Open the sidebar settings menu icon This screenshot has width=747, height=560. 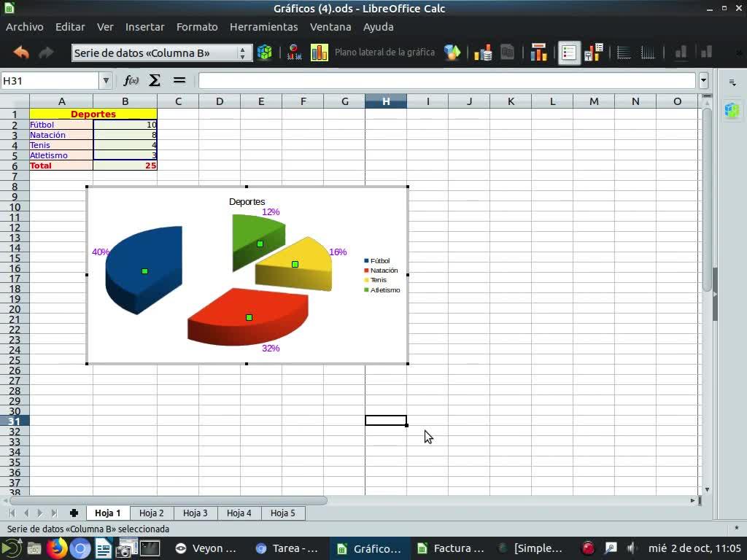point(732,82)
